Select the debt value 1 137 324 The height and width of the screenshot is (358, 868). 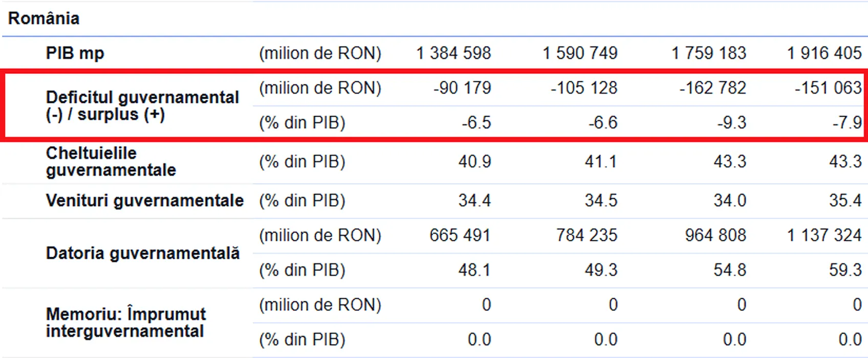(824, 235)
